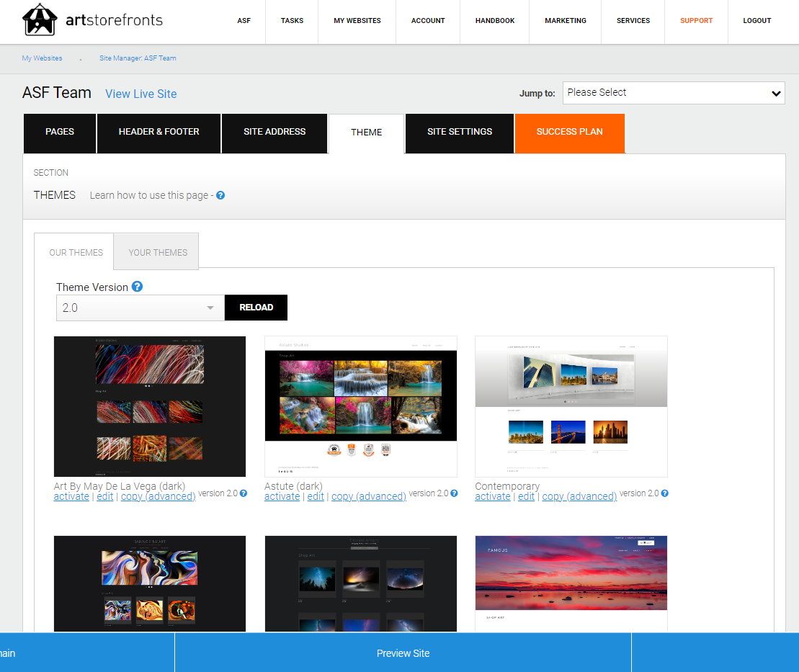Click the View Live Site link
The image size is (799, 672).
tap(140, 94)
